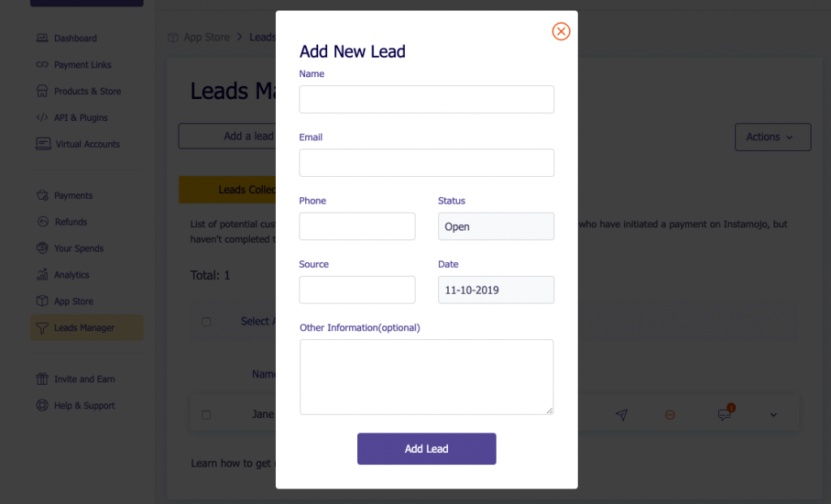Click the Analytics chart icon
This screenshot has width=831, height=504.
(43, 275)
